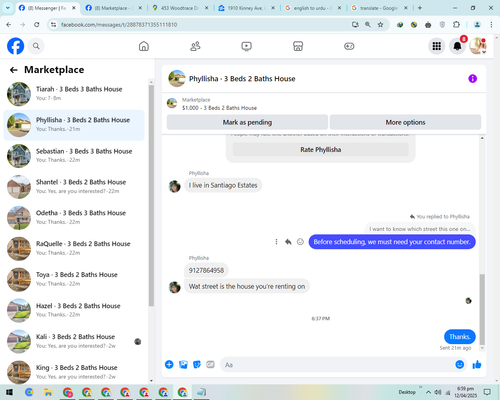Viewport: 500px width, 400px height.
Task: Click the address bar URL
Action: click(x=119, y=25)
